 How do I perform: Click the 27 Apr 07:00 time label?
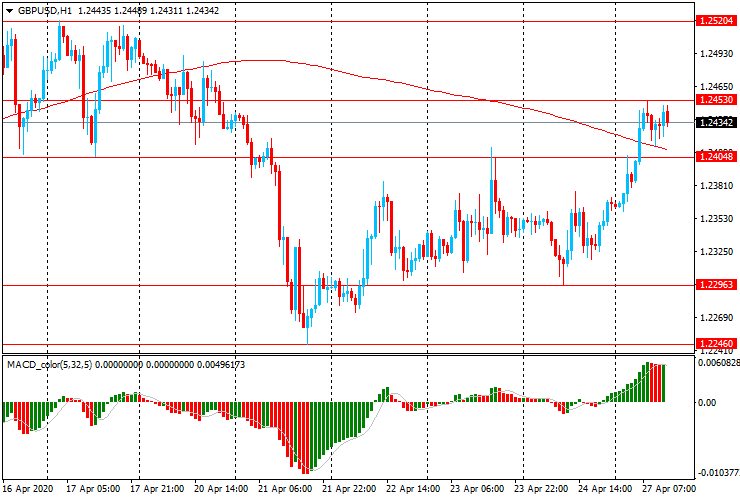(669, 489)
